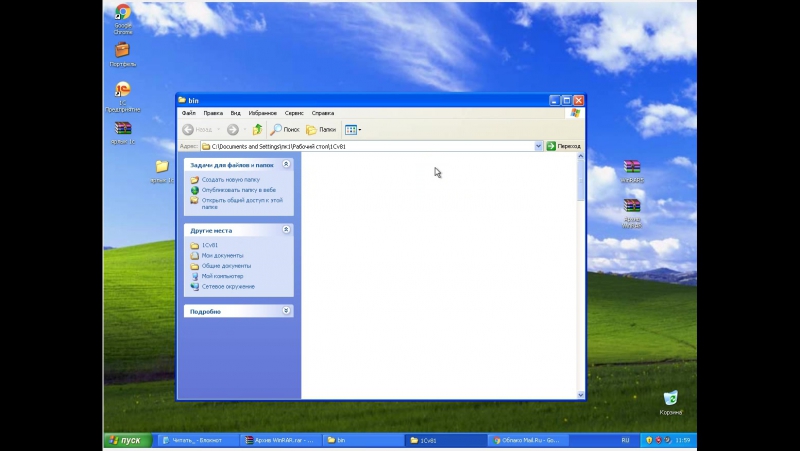Click the Windows flag logo in the menu bar
Viewport: 800px width, 451px height.
(x=575, y=113)
